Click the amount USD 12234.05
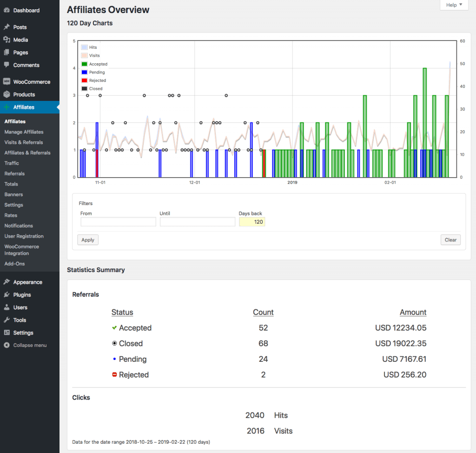 (401, 327)
